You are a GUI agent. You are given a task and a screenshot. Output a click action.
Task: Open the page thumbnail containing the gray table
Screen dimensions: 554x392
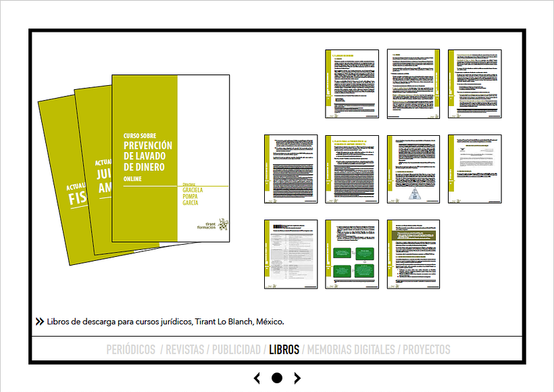(291, 254)
